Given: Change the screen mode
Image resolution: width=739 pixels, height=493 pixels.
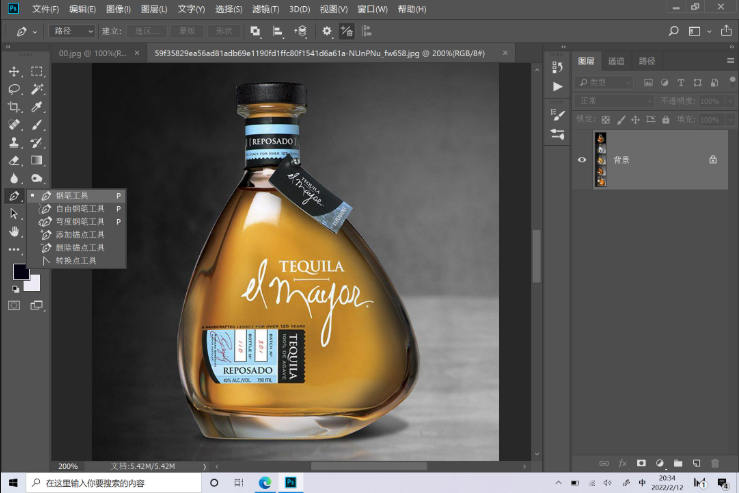Looking at the screenshot, I should (x=36, y=305).
